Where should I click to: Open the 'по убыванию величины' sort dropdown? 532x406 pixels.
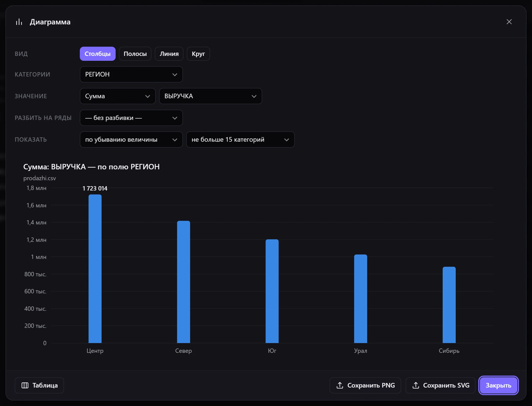point(131,139)
